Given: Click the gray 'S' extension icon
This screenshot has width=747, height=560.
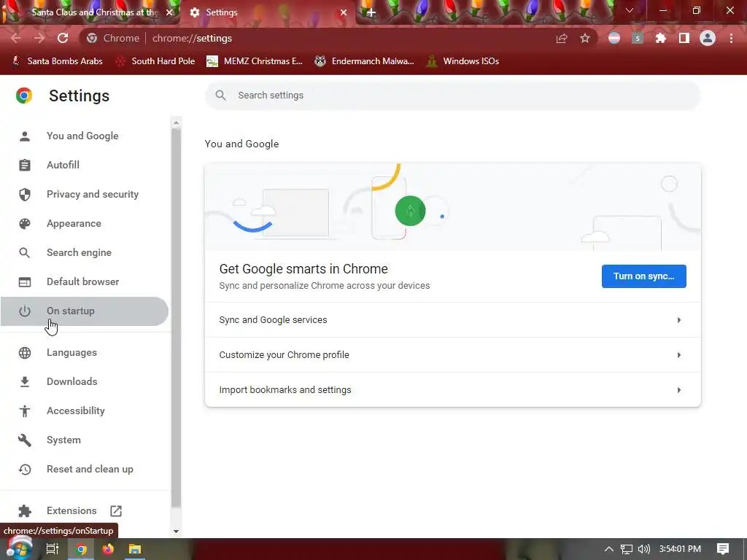Looking at the screenshot, I should tap(638, 38).
